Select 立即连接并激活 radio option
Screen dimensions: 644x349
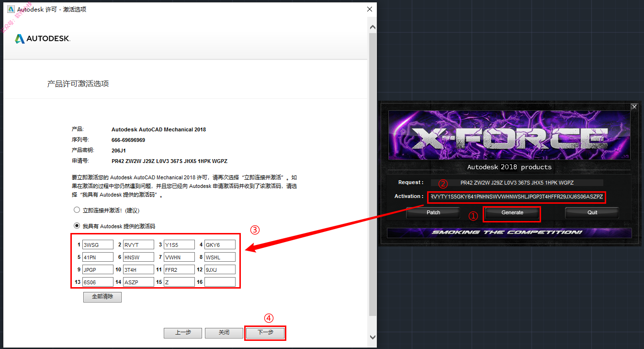pyautogui.click(x=77, y=210)
